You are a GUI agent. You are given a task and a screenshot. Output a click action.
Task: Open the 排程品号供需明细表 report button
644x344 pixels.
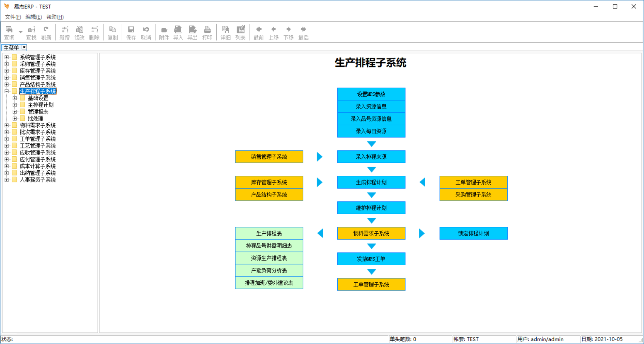click(x=269, y=246)
